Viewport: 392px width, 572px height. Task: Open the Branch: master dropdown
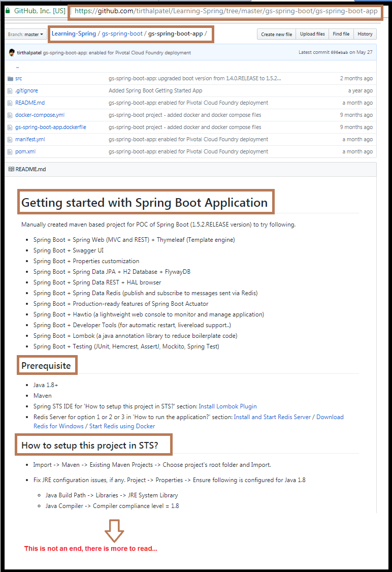[25, 34]
